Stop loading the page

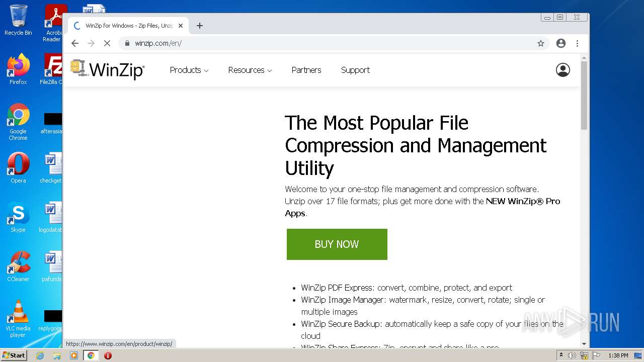point(107,43)
